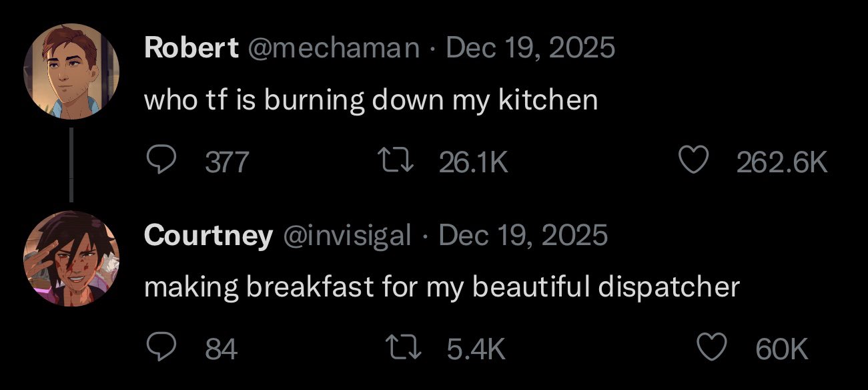Open the @invisigal handle link
Image resolution: width=868 pixels, height=390 pixels.
coord(348,235)
